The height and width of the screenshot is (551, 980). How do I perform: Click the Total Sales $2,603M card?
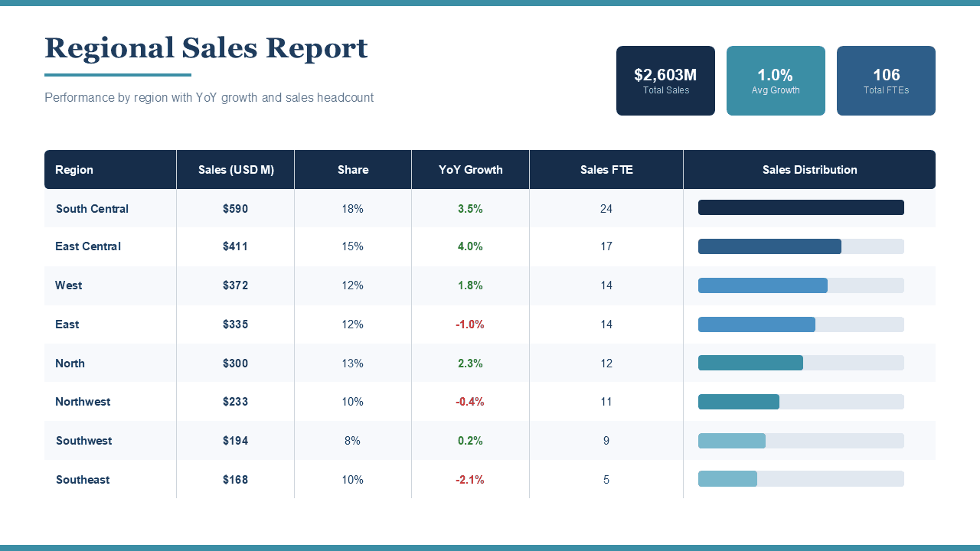665,80
